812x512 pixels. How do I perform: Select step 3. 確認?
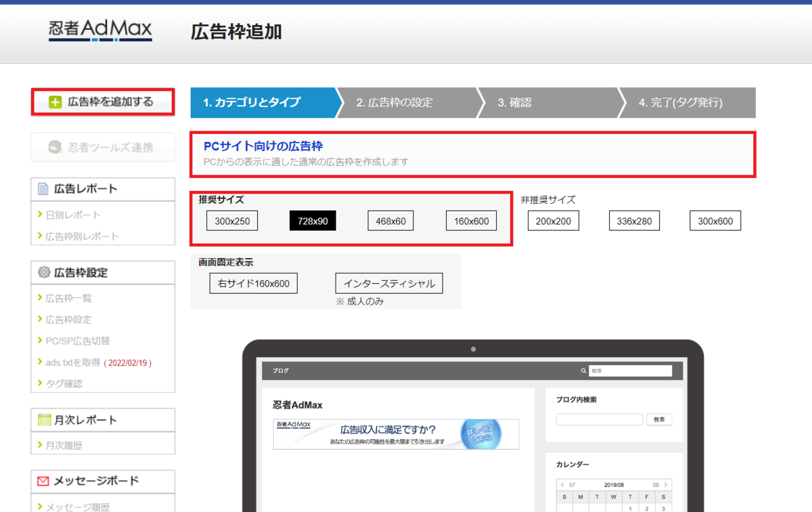click(x=548, y=103)
